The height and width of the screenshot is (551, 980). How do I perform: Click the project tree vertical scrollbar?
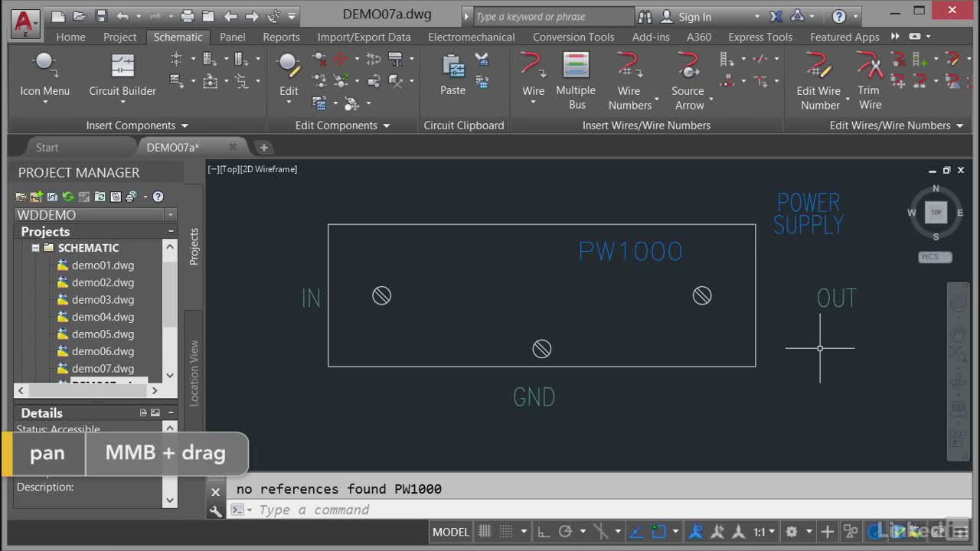(x=170, y=310)
